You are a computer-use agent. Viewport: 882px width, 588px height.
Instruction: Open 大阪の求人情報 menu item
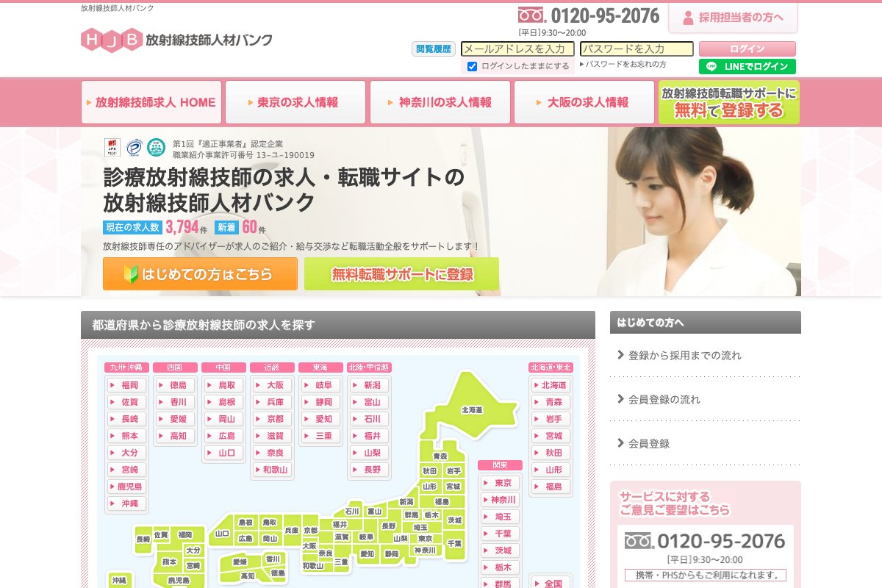pos(584,102)
